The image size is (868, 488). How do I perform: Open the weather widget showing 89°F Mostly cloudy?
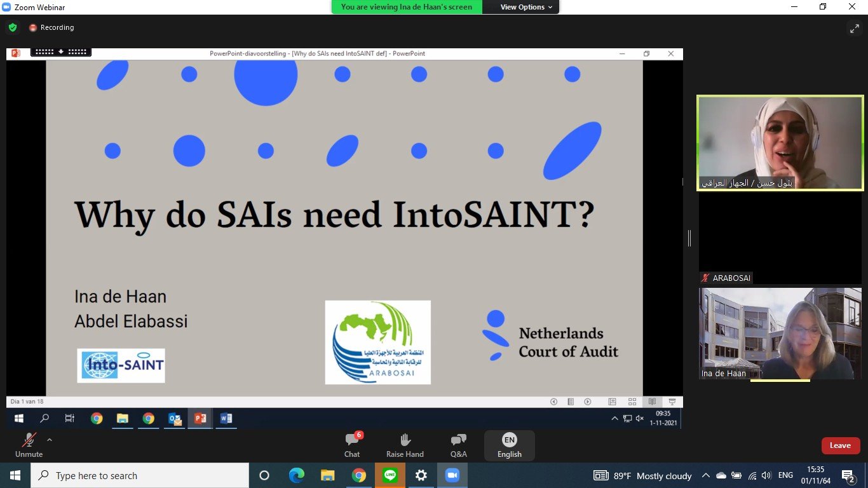tap(642, 475)
